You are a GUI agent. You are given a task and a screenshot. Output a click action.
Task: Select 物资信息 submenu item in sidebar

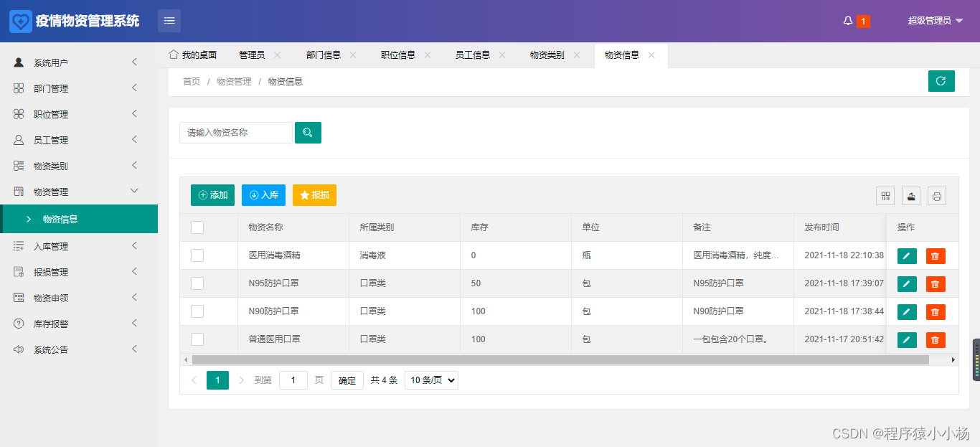(79, 219)
